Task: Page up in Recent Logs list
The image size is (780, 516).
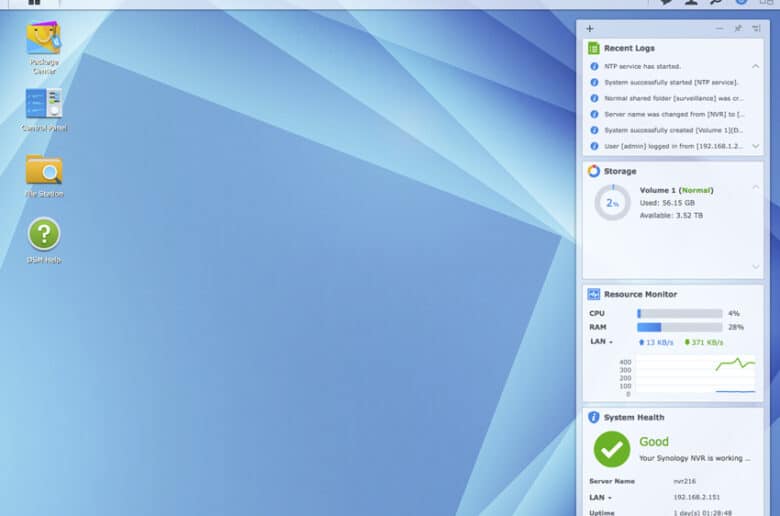Action: (x=756, y=66)
